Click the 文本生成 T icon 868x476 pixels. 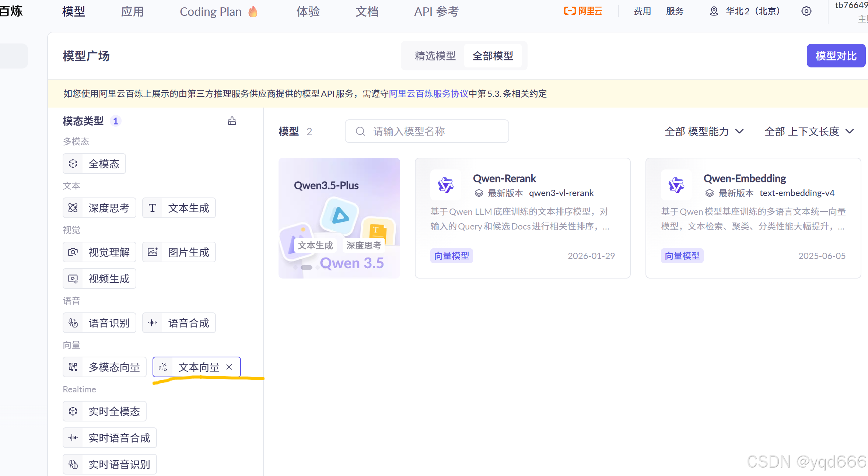click(x=153, y=208)
